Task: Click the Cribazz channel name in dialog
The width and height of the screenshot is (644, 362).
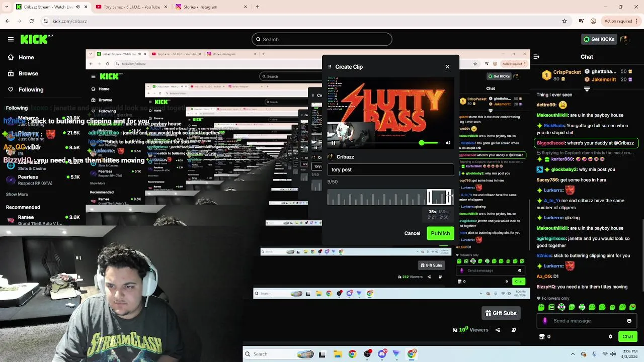Action: pyautogui.click(x=345, y=157)
